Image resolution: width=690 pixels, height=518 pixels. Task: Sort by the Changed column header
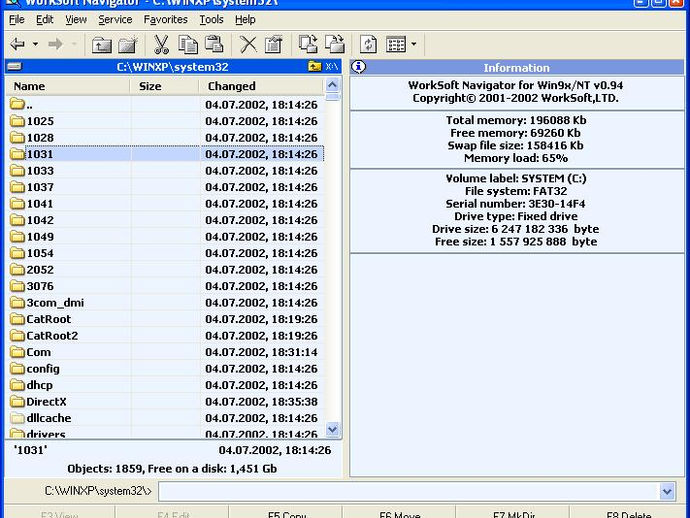click(262, 86)
